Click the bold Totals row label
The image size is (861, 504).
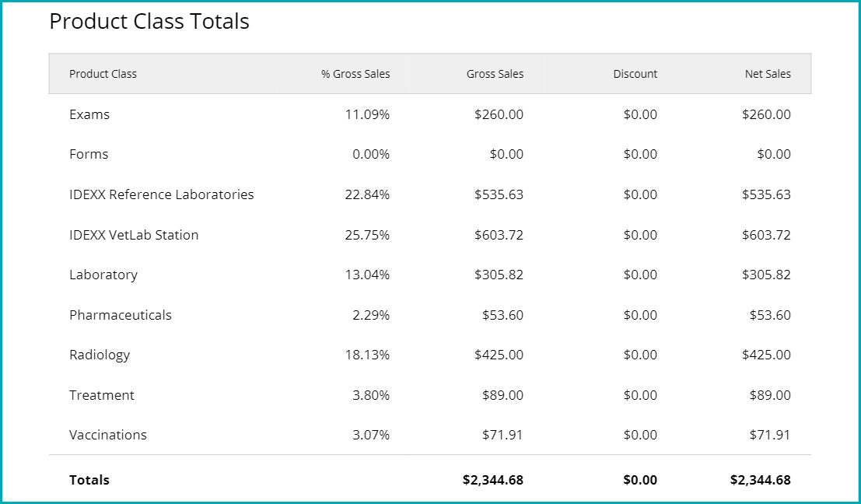coord(89,480)
